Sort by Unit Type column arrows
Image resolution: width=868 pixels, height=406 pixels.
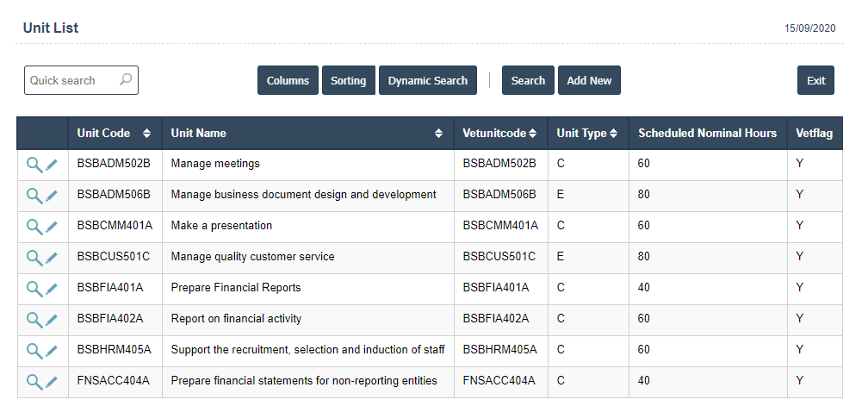613,134
